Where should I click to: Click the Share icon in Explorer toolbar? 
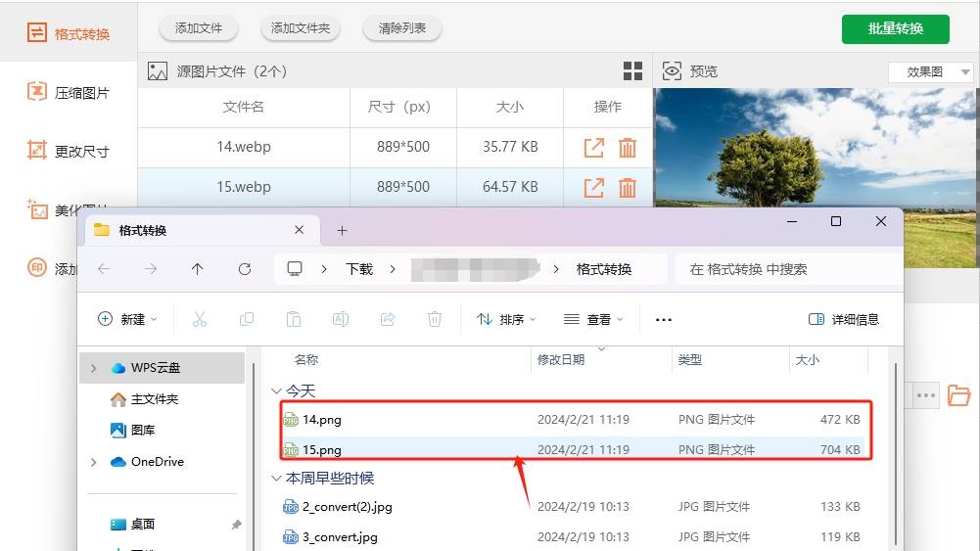[x=388, y=319]
